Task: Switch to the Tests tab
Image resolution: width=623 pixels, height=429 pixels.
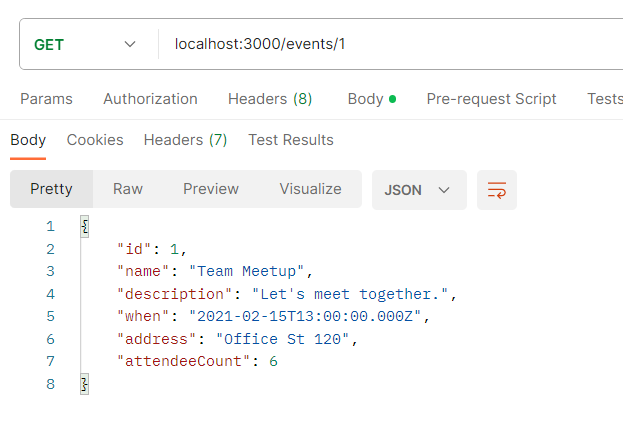Action: click(604, 99)
